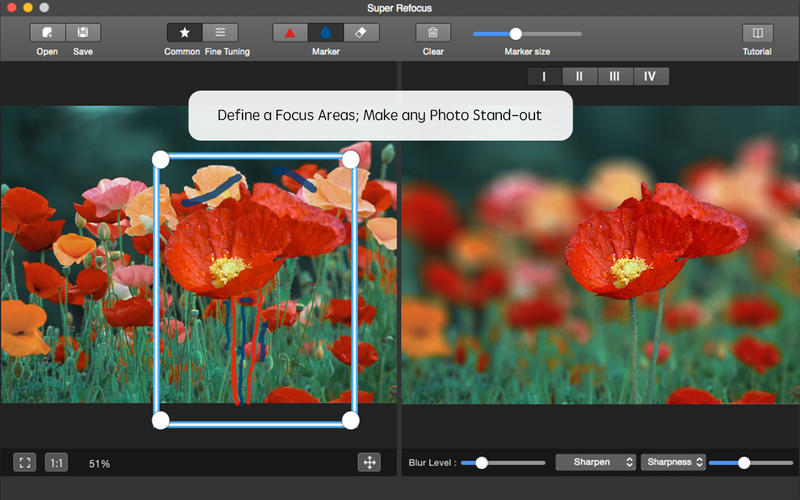Expand the Sharpness dropdown menu
Viewport: 800px width, 500px height.
[x=673, y=462]
